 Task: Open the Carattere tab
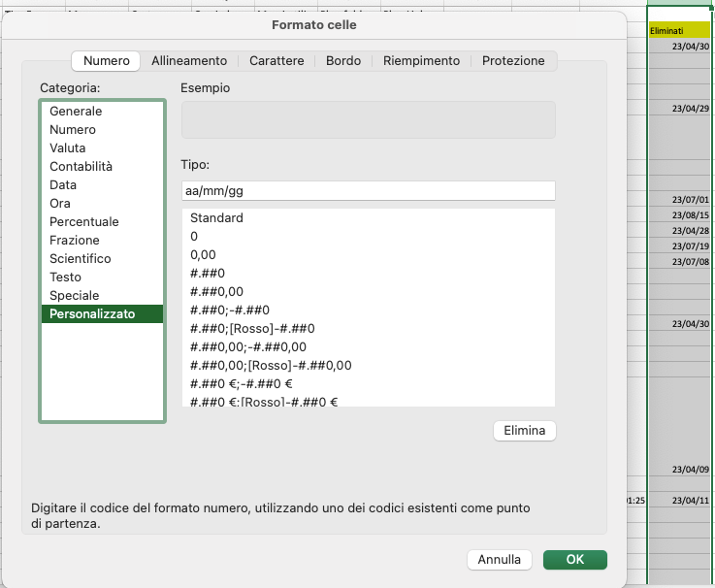point(276,61)
